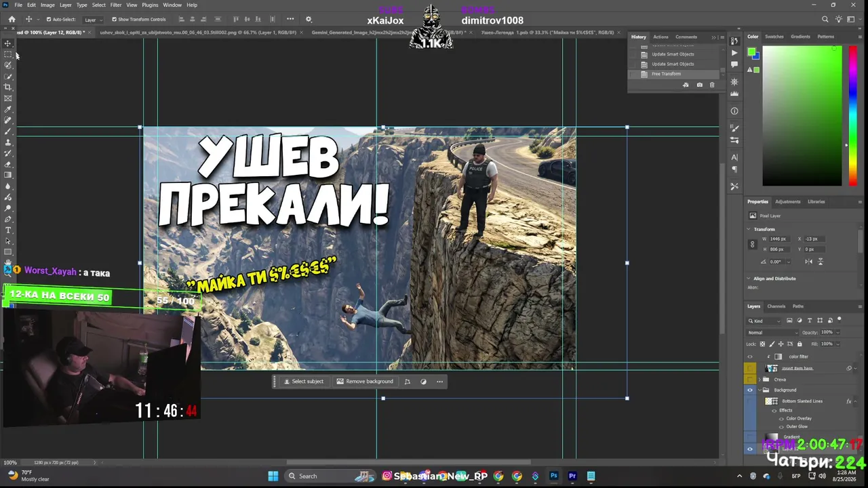Open the Filter menu
868x488 pixels.
click(x=116, y=5)
